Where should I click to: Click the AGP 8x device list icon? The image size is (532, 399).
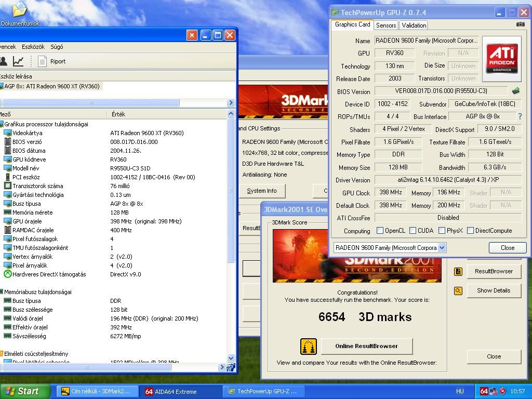coord(2,86)
